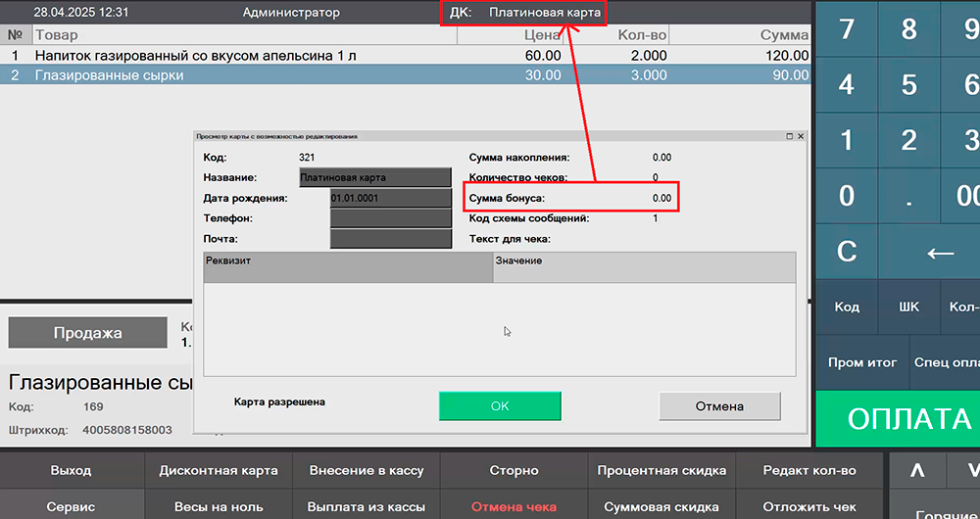Viewport: 980px width, 519px height.
Task: Click the Дата рождения field
Action: coord(390,198)
